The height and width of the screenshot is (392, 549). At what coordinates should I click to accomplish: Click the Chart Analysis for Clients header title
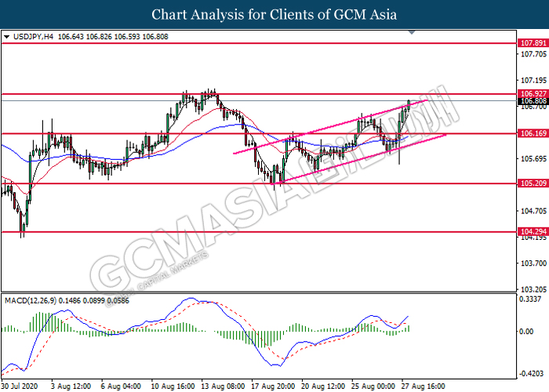pyautogui.click(x=274, y=15)
